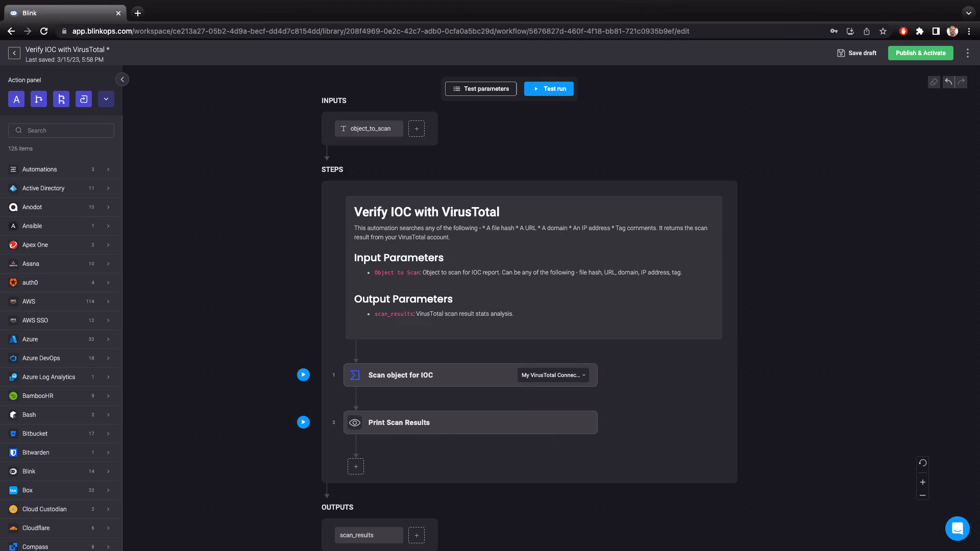This screenshot has width=980, height=551.
Task: Redo canvas change
Action: [x=961, y=82]
